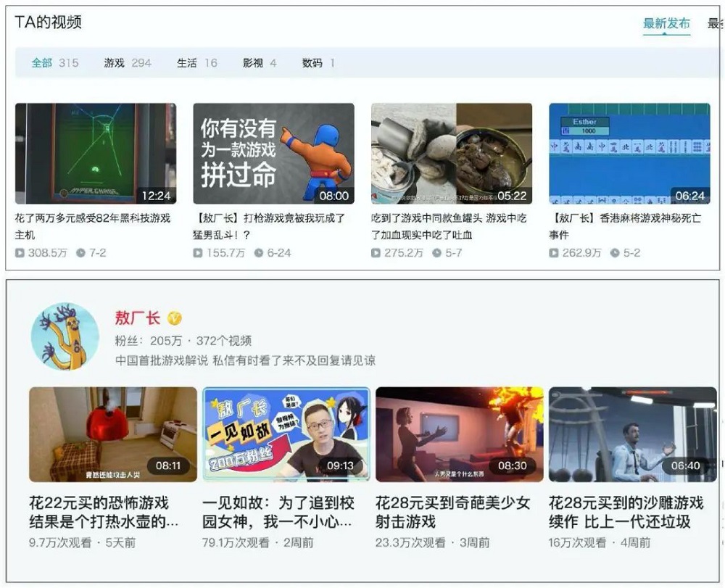
Task: Open the red kettle horror game thumbnail
Action: pyautogui.click(x=112, y=434)
